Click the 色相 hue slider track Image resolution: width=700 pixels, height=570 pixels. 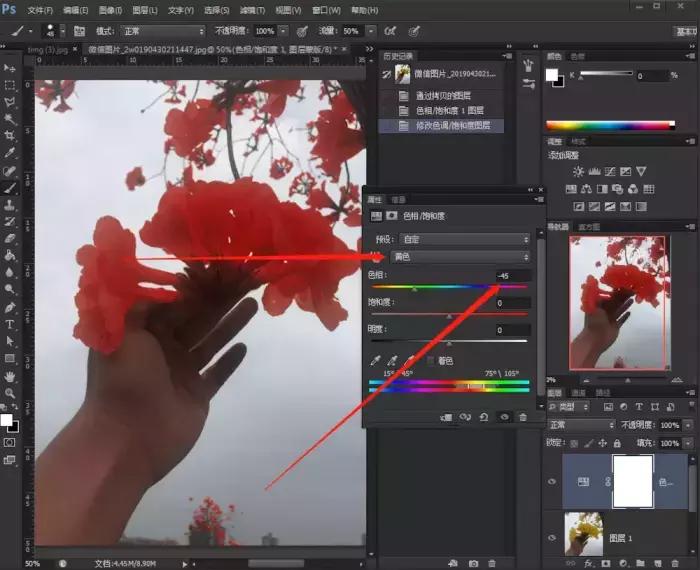450,287
